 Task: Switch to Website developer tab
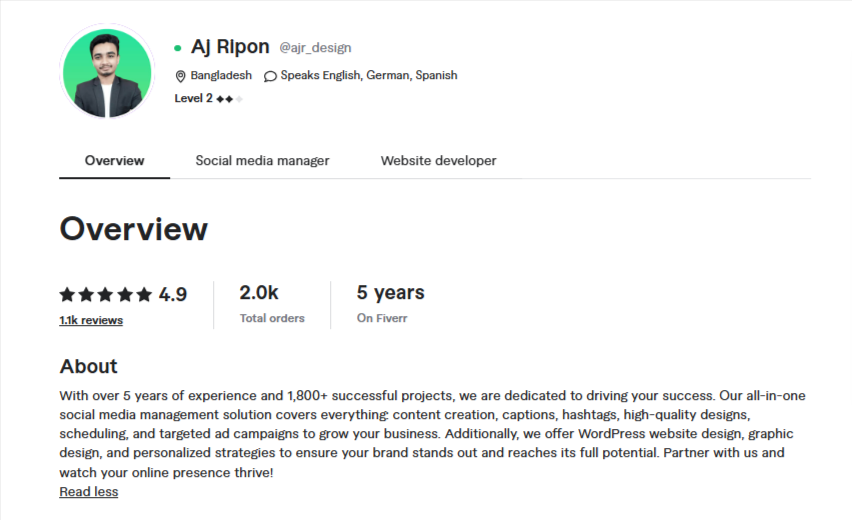point(438,160)
